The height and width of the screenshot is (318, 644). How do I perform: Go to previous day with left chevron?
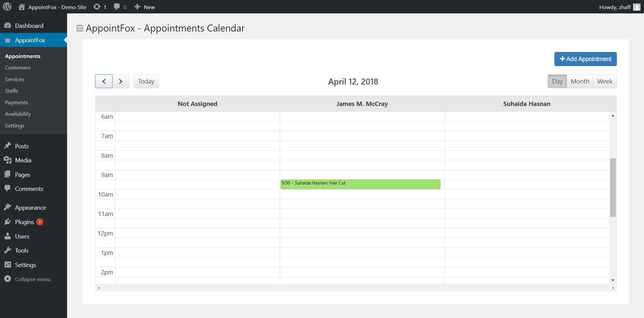(104, 81)
